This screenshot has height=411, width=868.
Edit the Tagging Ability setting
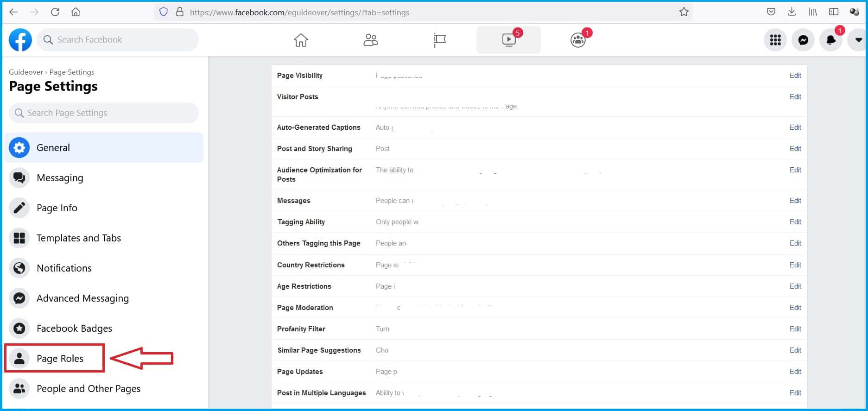[795, 222]
